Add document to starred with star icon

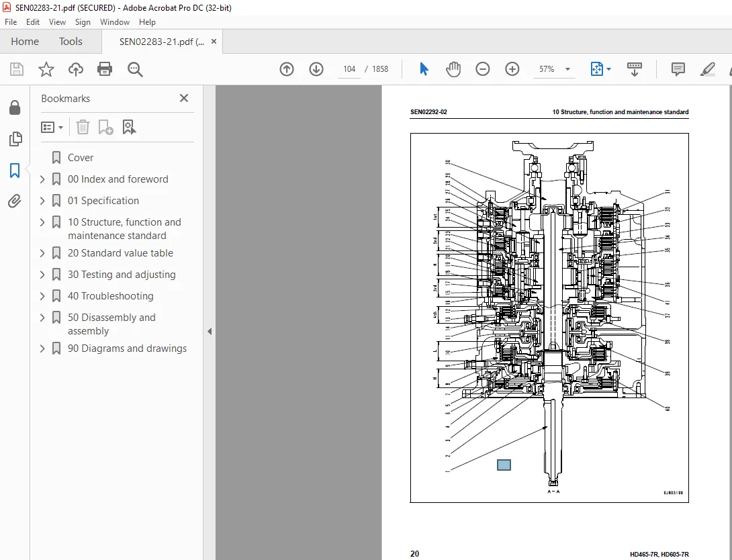click(x=46, y=69)
